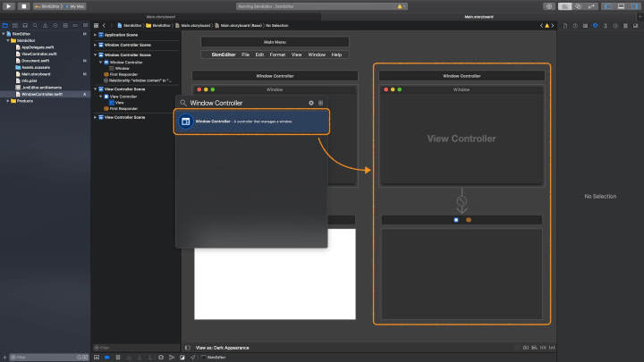Open Format menu in Main Menu canvas
Image resolution: width=644 pixels, height=362 pixels.
pyautogui.click(x=277, y=55)
